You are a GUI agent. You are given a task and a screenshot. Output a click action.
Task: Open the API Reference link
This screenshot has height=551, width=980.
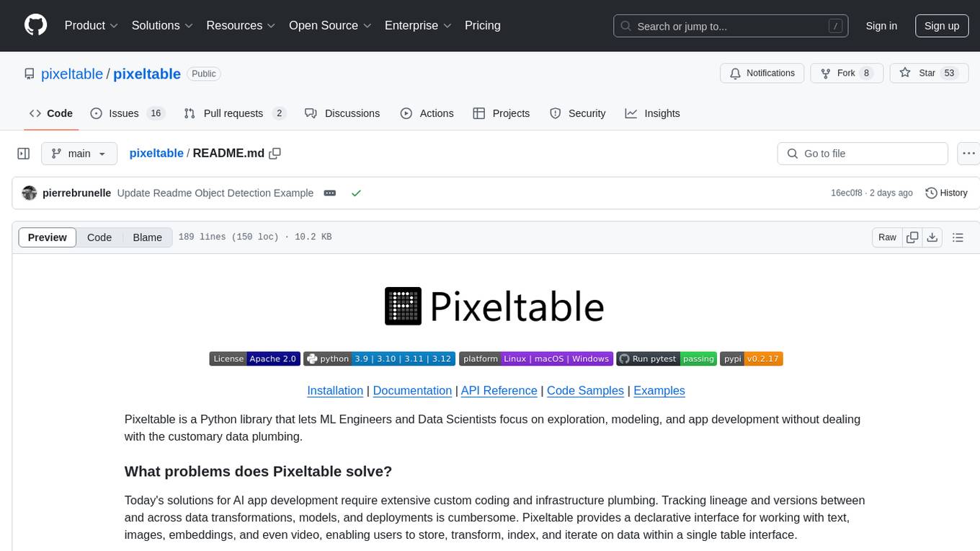tap(499, 390)
